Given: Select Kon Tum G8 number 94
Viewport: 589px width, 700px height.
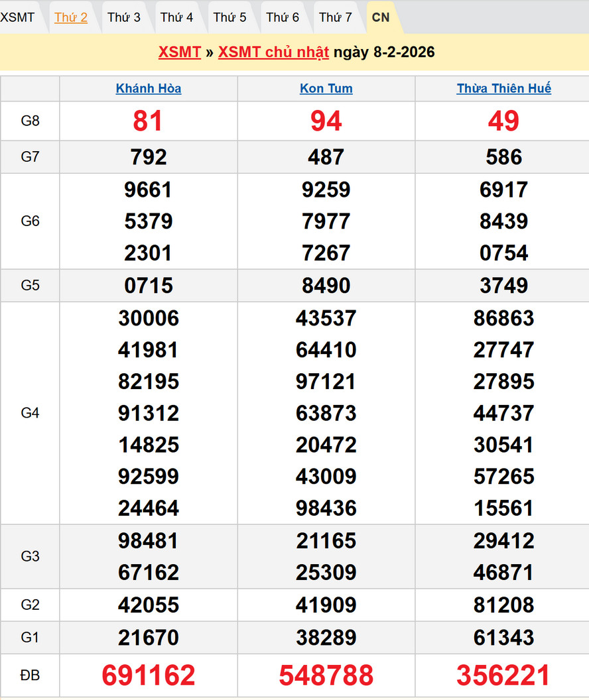Looking at the screenshot, I should pos(326,121).
